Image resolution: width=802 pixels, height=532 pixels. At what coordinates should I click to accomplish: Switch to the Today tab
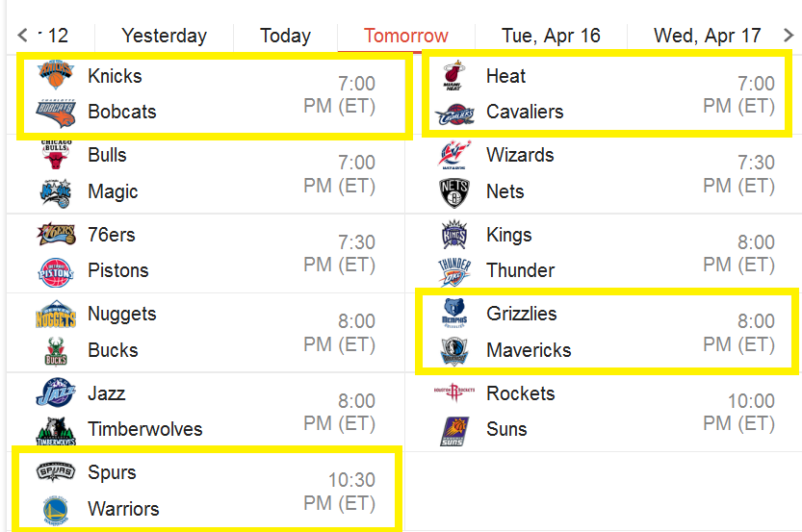point(285,36)
